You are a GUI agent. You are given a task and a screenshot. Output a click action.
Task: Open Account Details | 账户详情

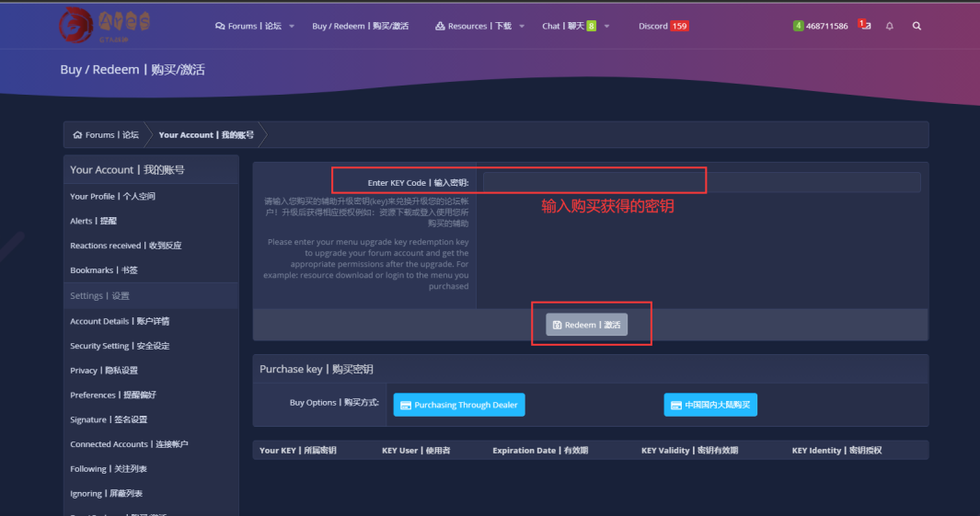coord(120,321)
